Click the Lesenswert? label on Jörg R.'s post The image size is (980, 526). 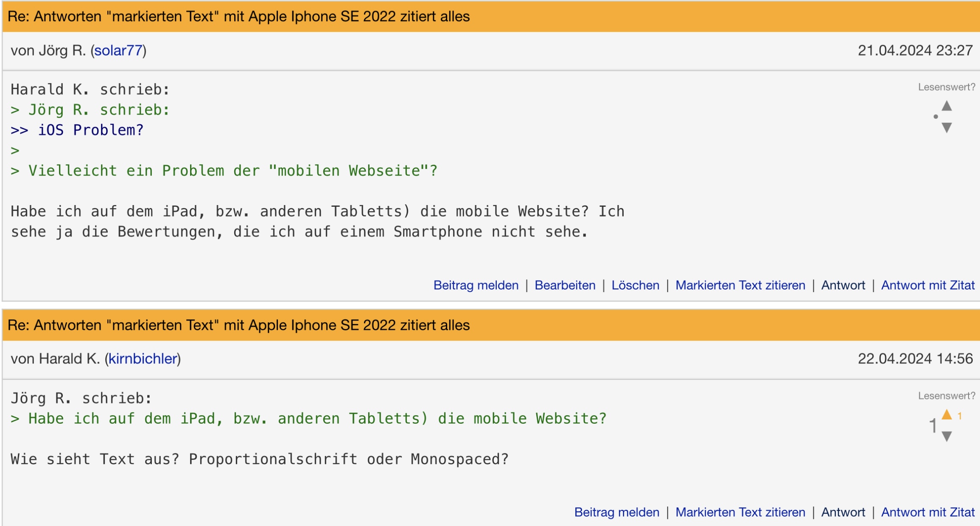[946, 87]
